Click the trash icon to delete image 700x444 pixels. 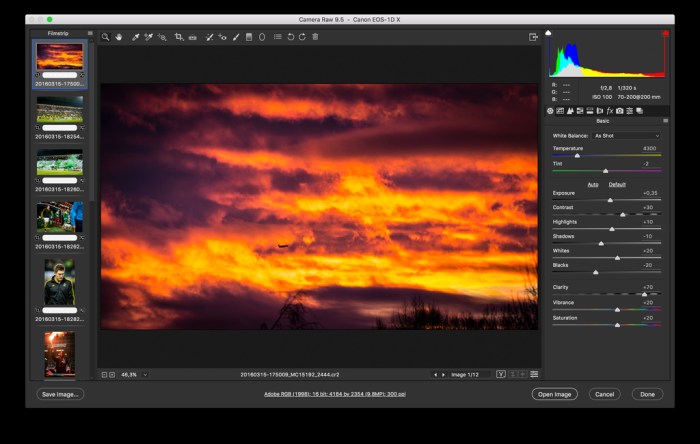coord(315,37)
